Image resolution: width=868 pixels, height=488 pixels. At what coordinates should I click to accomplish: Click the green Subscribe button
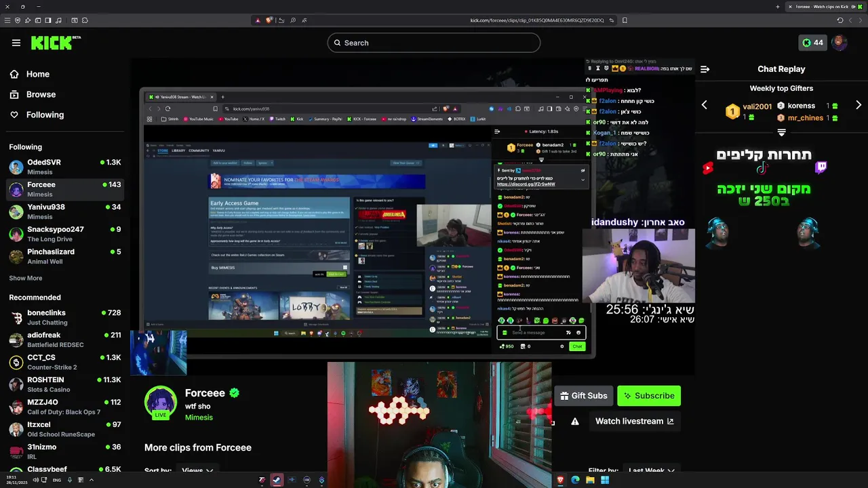pos(649,396)
